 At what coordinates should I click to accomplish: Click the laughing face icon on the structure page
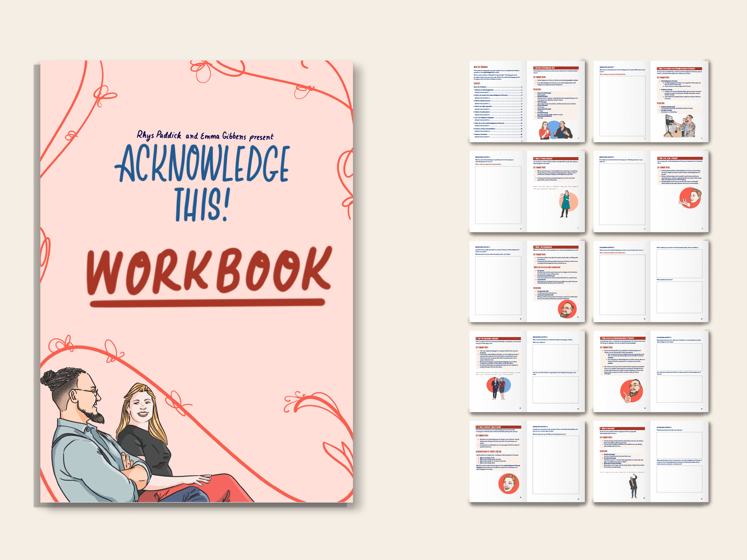pos(509,483)
